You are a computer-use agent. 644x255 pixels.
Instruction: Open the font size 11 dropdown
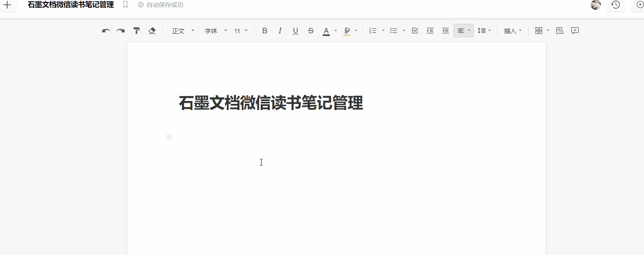point(241,31)
